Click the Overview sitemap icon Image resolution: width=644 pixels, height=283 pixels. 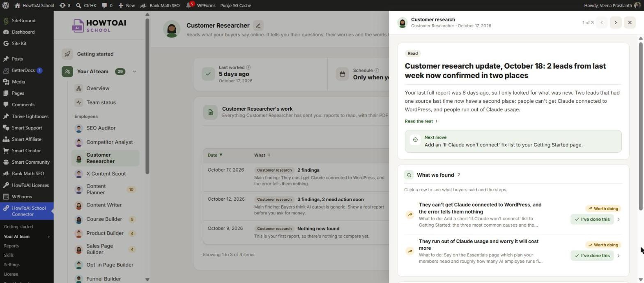(x=78, y=88)
